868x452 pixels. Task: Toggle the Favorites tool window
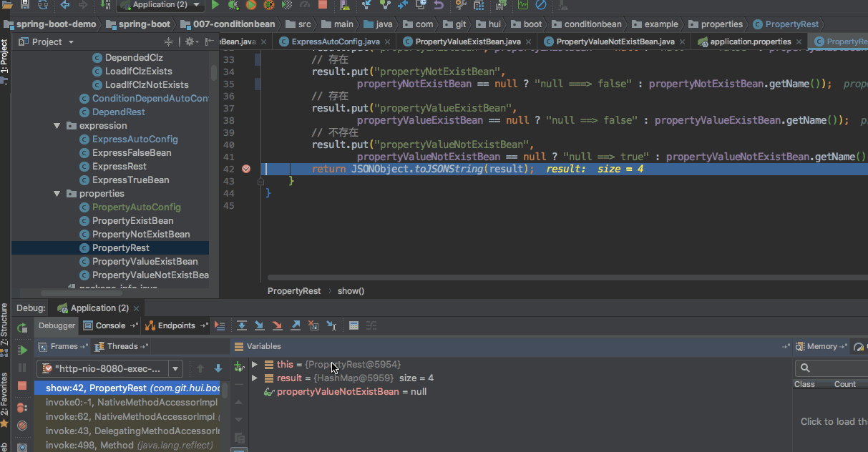pos(6,401)
